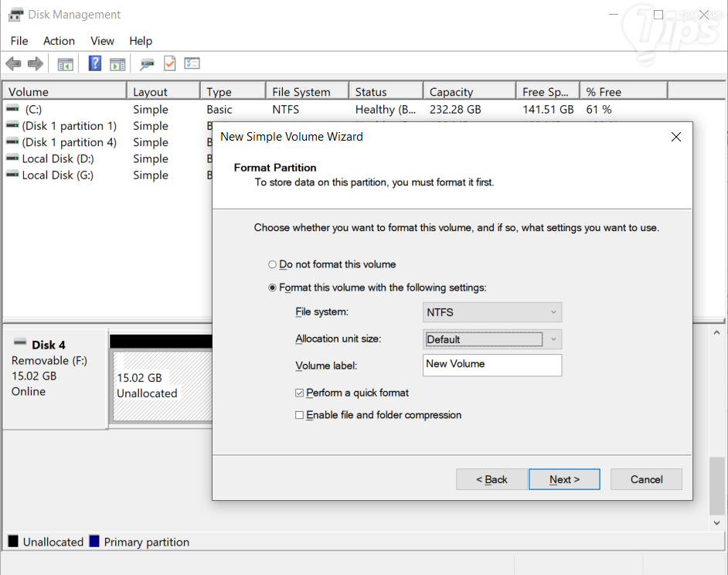The height and width of the screenshot is (575, 728).
Task: Click the 15.02 GB Unallocated partition block
Action: pos(162,386)
